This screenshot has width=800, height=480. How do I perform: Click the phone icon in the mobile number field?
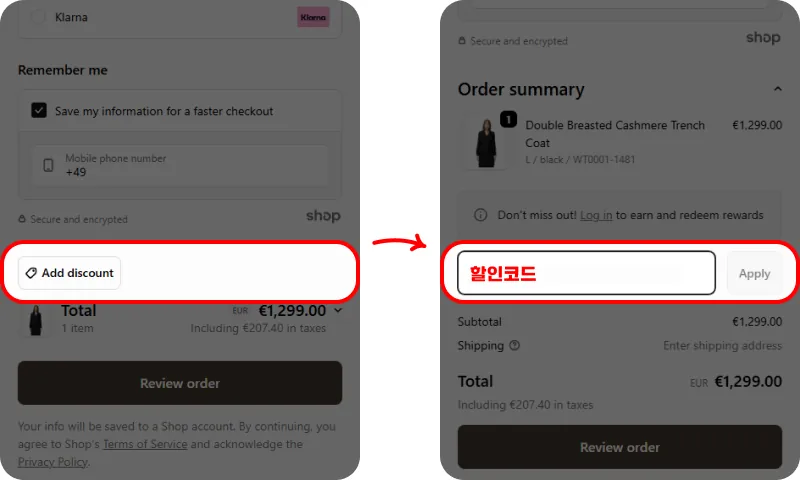[x=48, y=165]
